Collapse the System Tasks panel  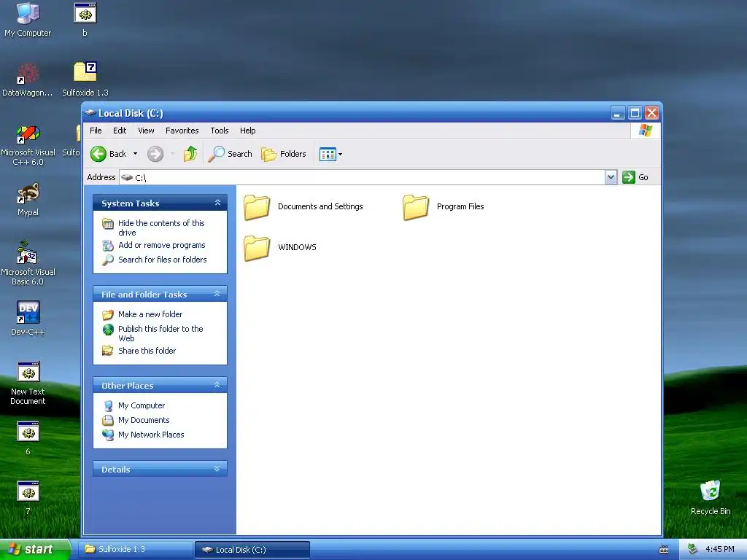click(x=217, y=203)
